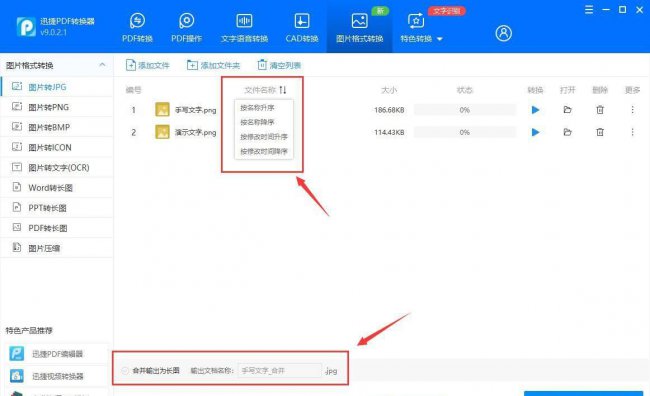
Task: Click the 添加文件 button
Action: [148, 65]
